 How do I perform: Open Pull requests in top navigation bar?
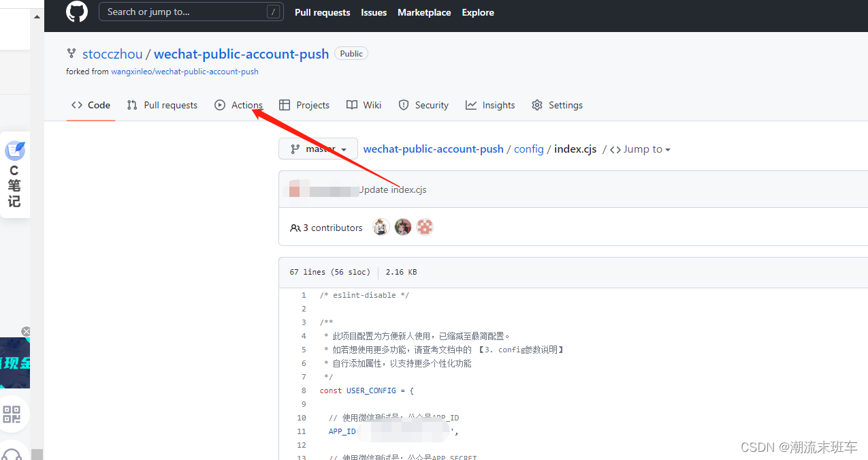323,12
